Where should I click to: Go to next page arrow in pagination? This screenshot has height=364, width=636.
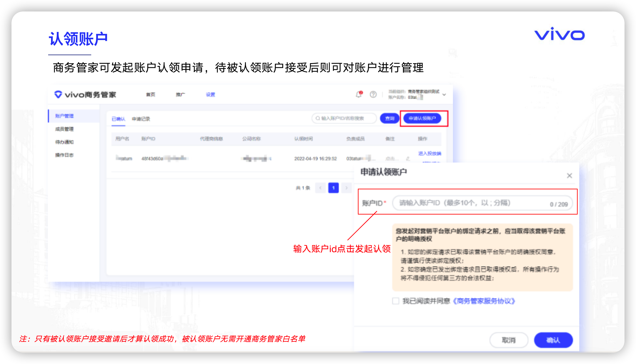pyautogui.click(x=346, y=188)
